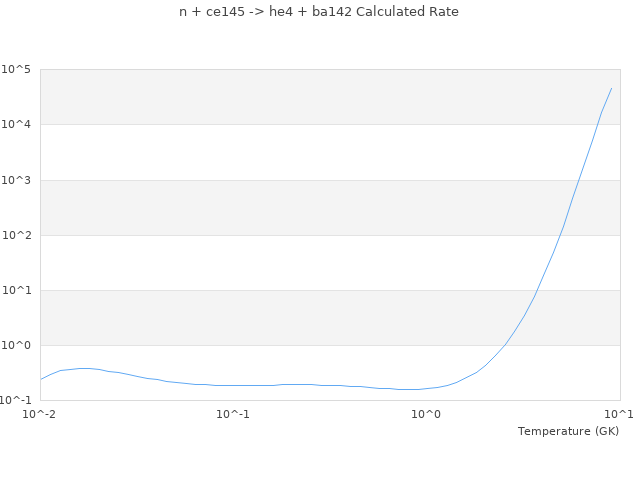Select the 10^4 vertical axis tick label

pos(16,125)
